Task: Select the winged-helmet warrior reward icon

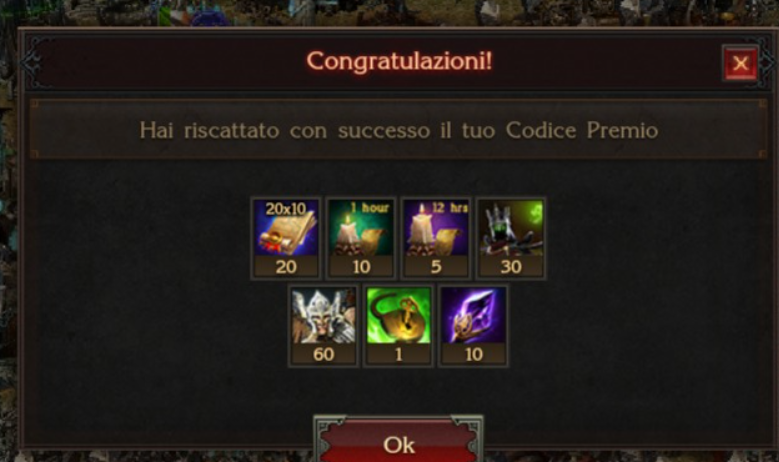Action: click(x=323, y=315)
